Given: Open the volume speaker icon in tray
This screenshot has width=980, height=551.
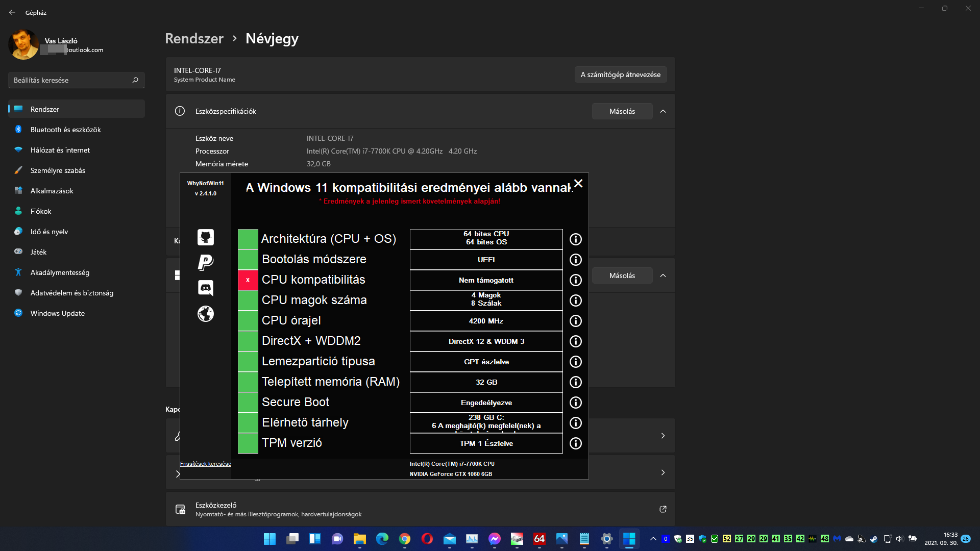Looking at the screenshot, I should [900, 539].
